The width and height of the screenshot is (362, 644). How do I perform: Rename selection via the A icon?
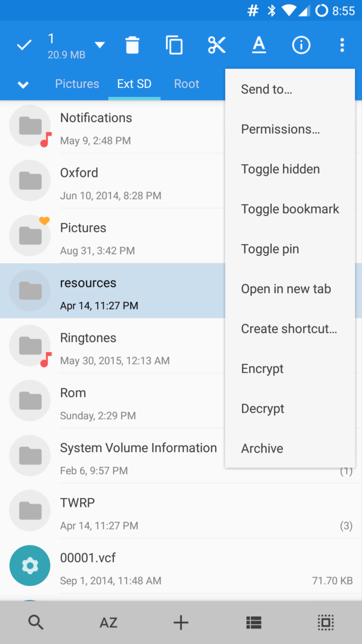click(x=259, y=45)
